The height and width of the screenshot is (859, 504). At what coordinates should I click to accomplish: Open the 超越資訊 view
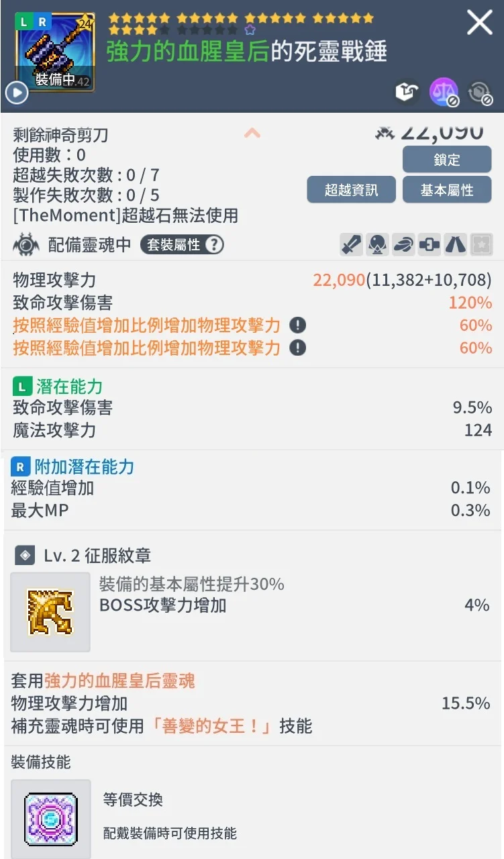tap(351, 190)
